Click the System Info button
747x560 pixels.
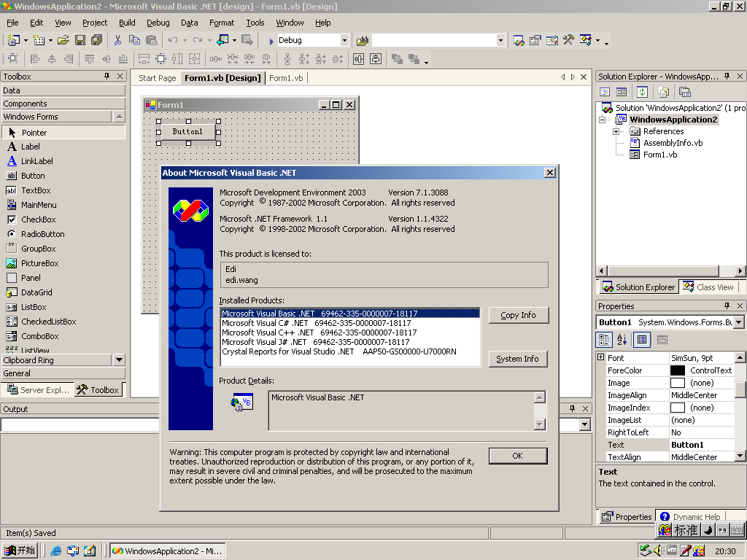(518, 359)
